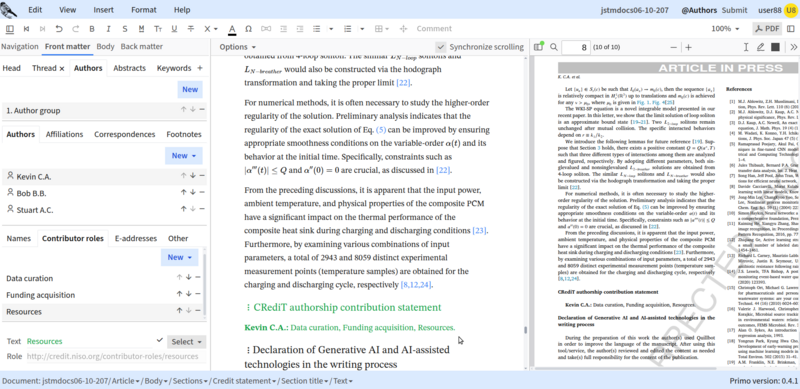Move Funding acquisition role down
This screenshot has width=800, height=389.
pos(188,294)
